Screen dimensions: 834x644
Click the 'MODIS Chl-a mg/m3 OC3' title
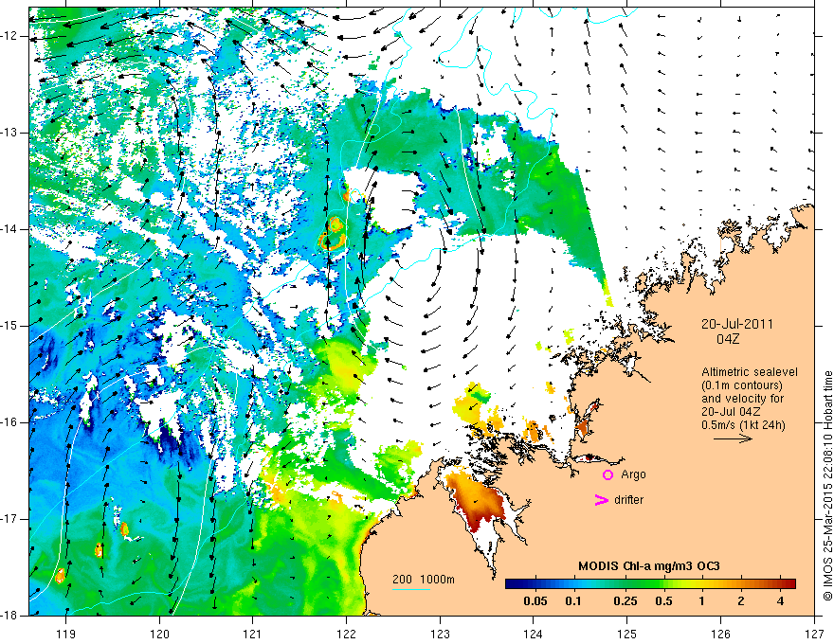click(x=649, y=566)
